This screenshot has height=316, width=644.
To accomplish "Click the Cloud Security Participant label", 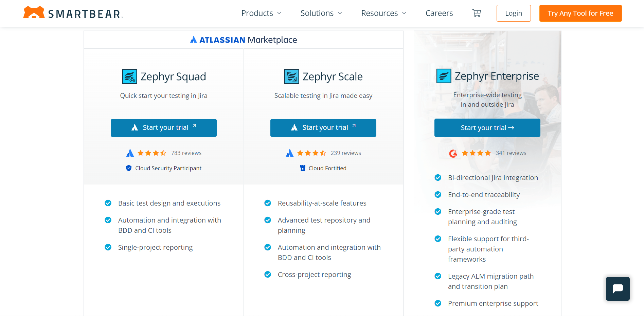I will coord(168,168).
